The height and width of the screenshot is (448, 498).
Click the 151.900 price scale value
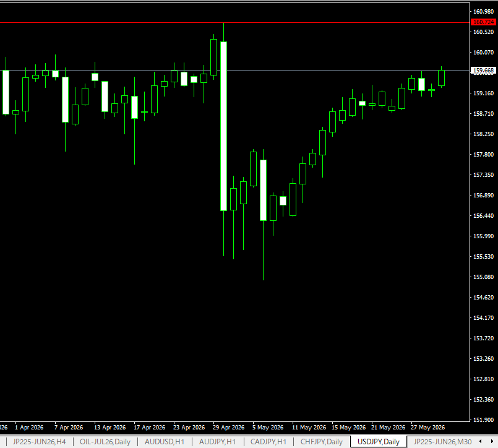(483, 420)
